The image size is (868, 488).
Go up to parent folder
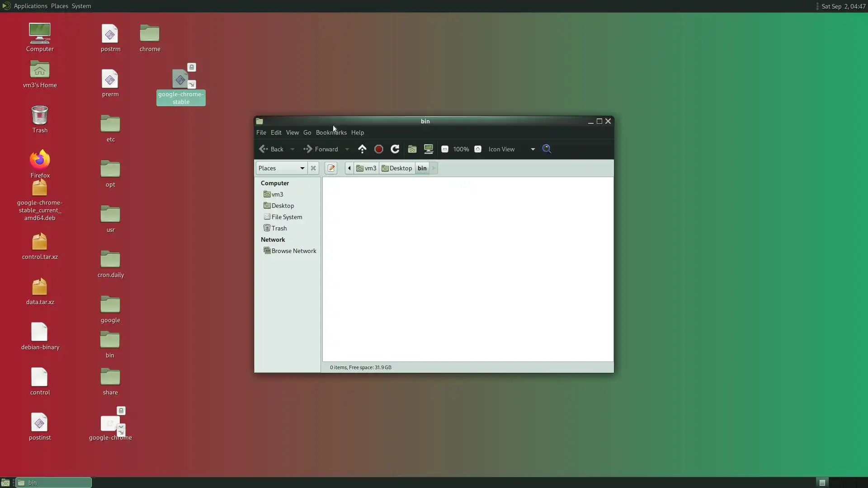point(362,149)
